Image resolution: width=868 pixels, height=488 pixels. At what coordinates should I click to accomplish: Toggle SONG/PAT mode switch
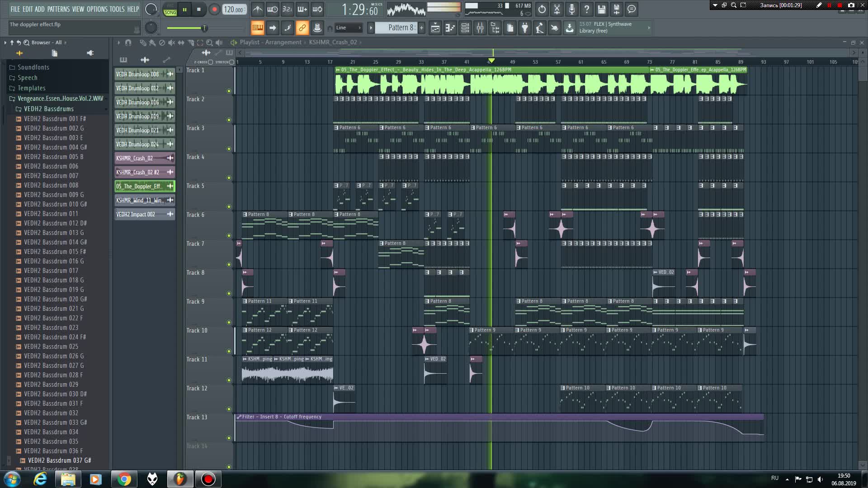point(170,9)
